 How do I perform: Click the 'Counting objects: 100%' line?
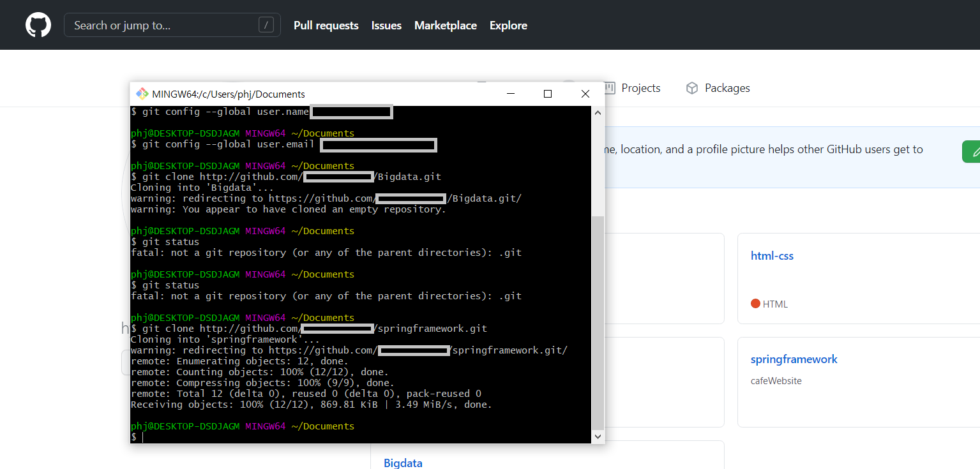(x=259, y=372)
